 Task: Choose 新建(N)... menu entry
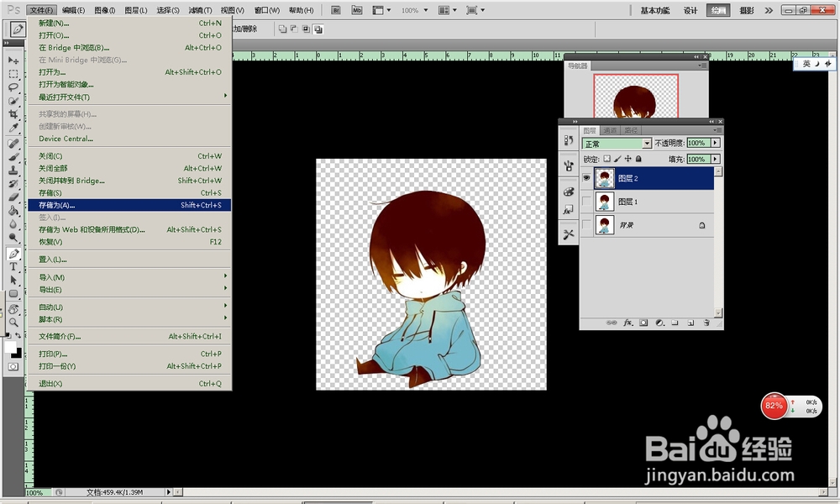point(129,23)
